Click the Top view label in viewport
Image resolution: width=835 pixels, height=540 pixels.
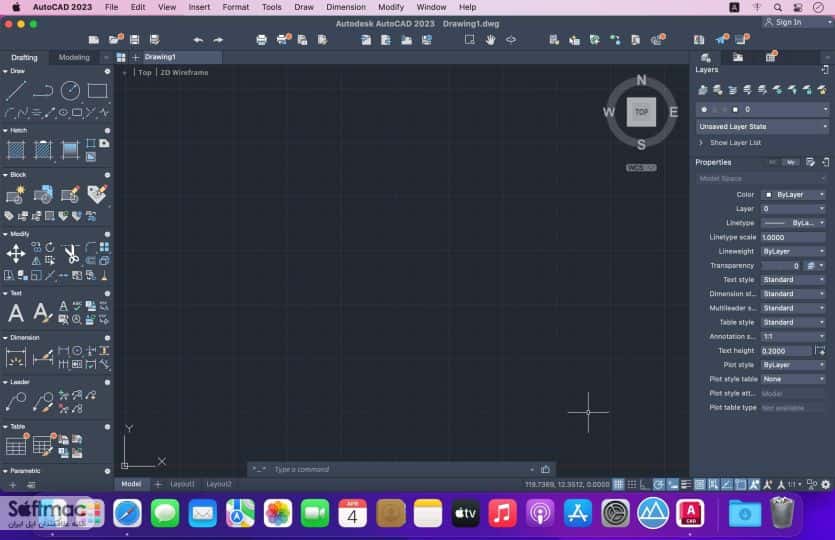click(x=145, y=72)
